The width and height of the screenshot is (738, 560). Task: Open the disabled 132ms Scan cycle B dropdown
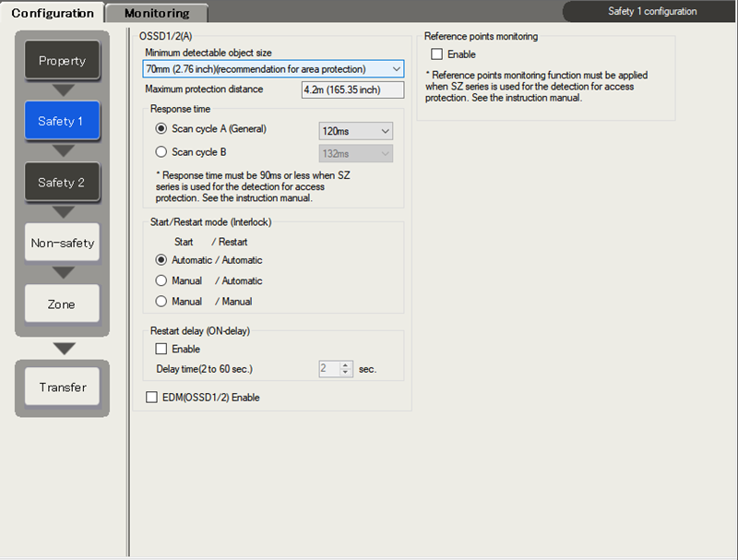[356, 154]
